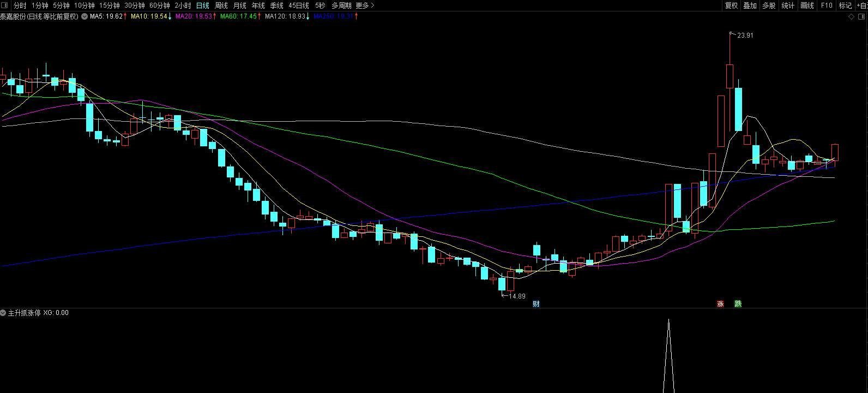Click the green 跌 marker icon
868x393 pixels.
tap(738, 304)
